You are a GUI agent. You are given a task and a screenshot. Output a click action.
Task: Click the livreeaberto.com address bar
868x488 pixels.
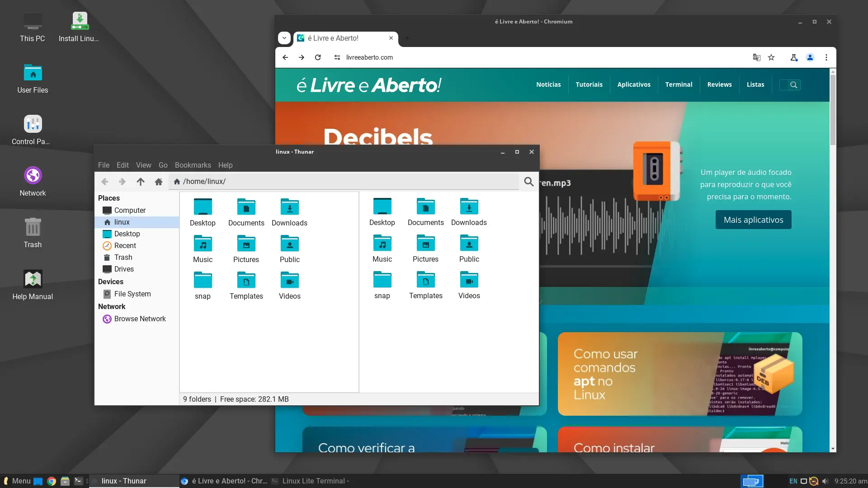coord(369,57)
